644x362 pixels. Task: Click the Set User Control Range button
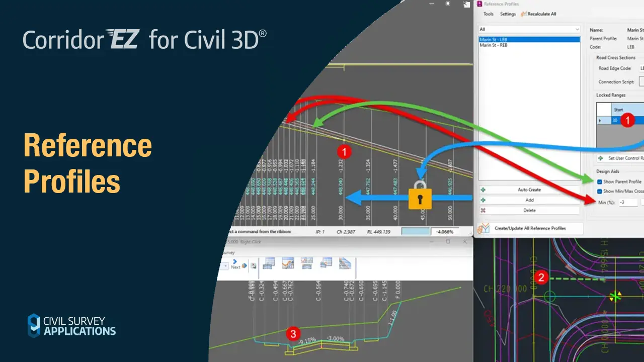(x=620, y=158)
